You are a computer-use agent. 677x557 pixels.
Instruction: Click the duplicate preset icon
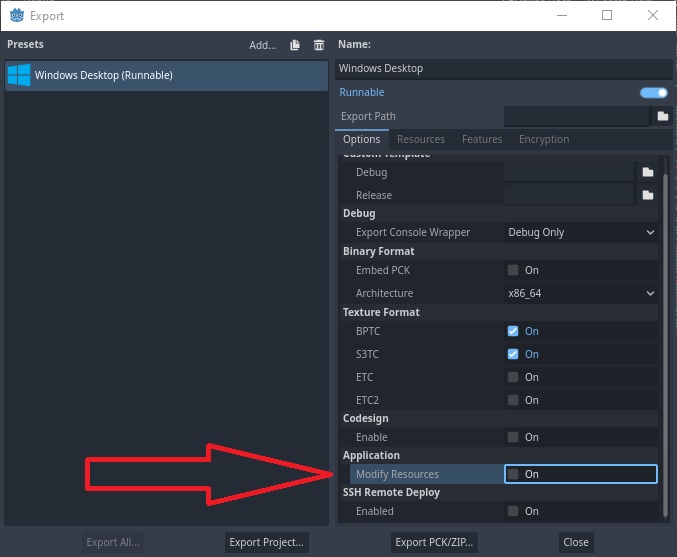[x=295, y=45]
